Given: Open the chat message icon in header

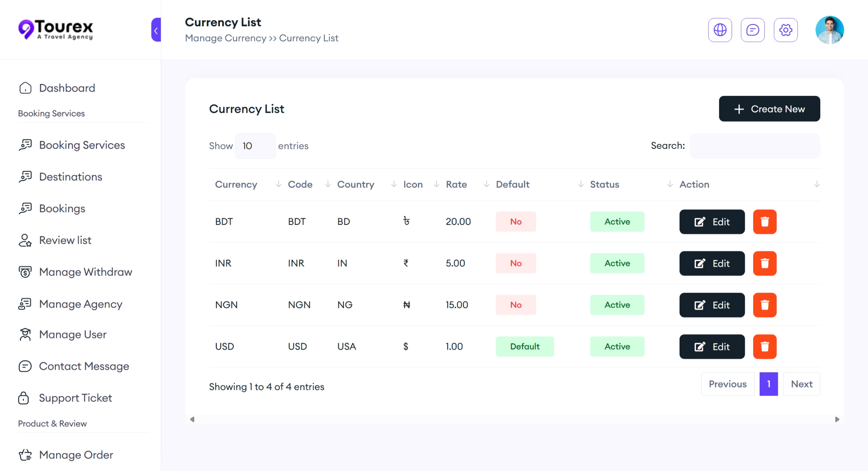Looking at the screenshot, I should coord(753,30).
